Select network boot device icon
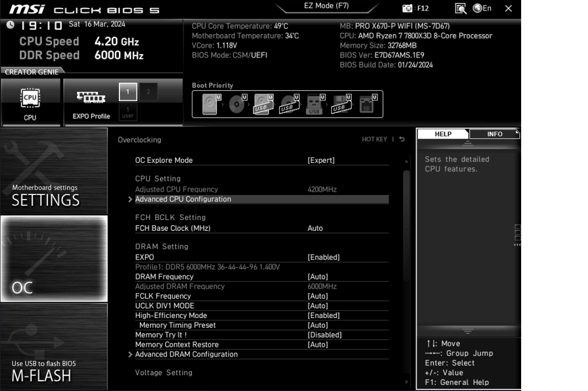 tap(367, 104)
